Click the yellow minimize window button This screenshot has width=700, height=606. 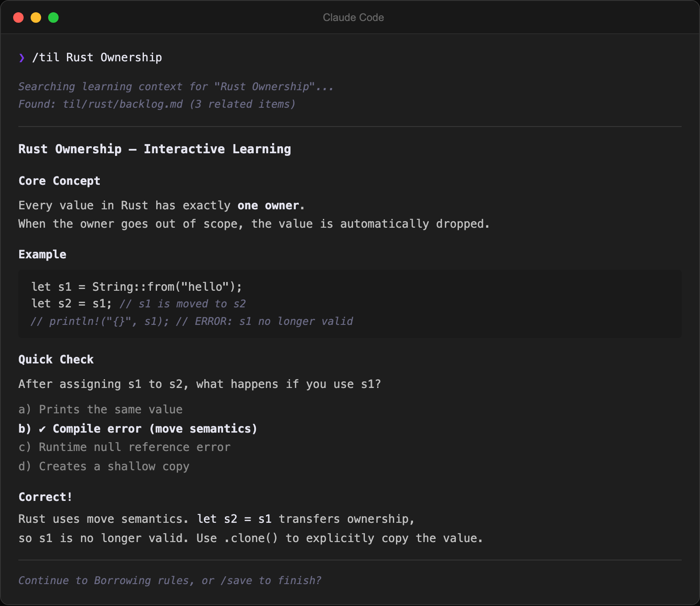point(36,18)
